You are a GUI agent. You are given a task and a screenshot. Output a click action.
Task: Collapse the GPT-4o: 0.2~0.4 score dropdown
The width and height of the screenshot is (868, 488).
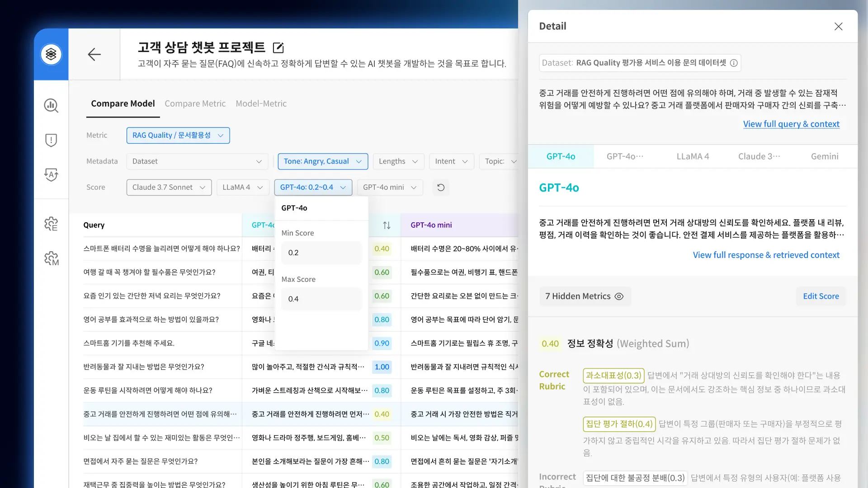pos(313,187)
